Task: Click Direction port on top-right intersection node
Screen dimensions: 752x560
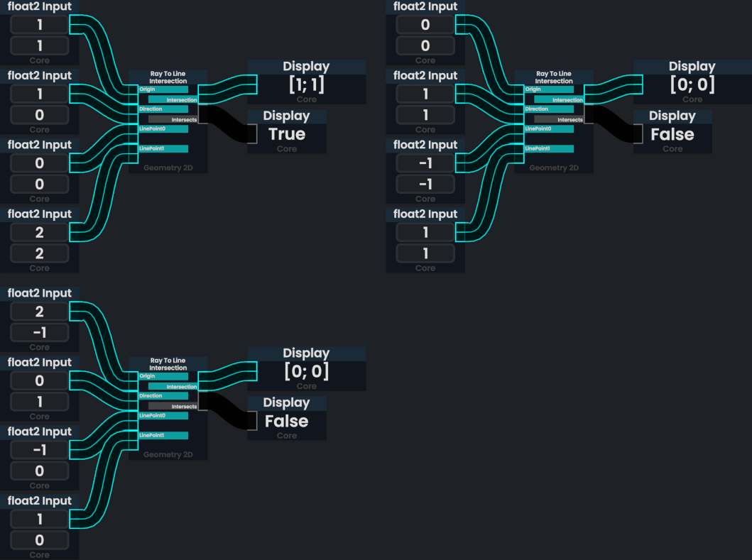Action: coord(549,109)
